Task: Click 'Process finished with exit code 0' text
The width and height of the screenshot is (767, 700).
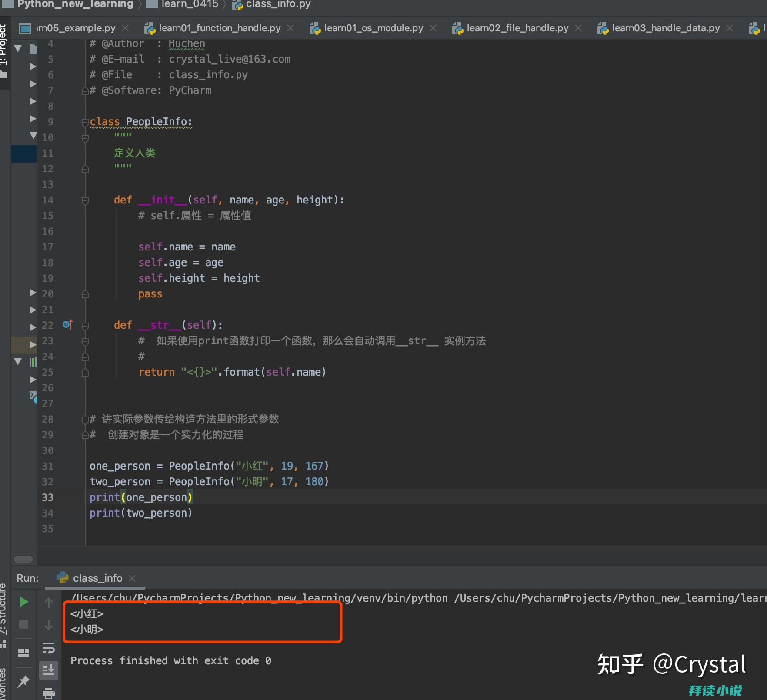Action: coord(171,661)
